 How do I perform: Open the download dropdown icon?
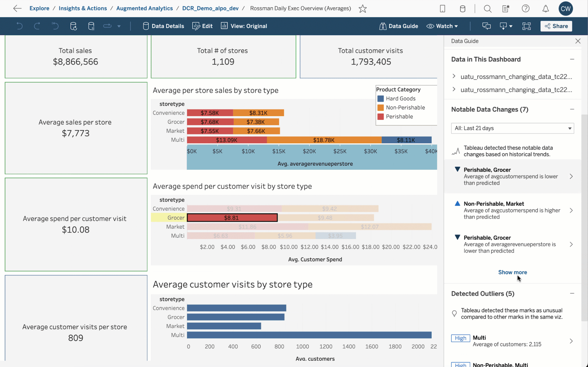click(x=506, y=26)
